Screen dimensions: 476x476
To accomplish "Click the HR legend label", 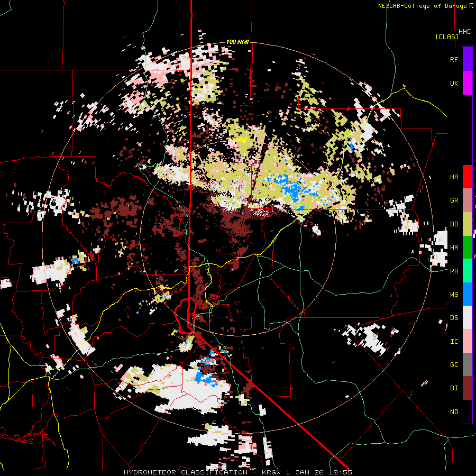I will point(454,248).
